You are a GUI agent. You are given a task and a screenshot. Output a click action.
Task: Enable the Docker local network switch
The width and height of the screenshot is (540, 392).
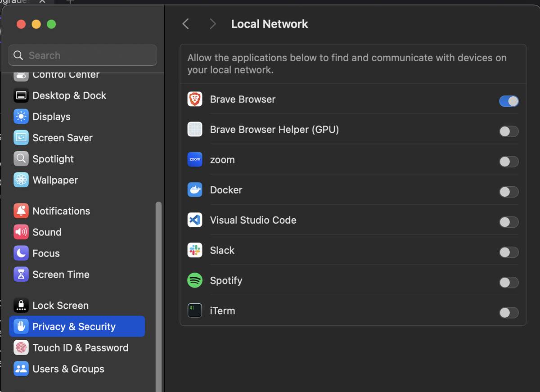pos(509,192)
